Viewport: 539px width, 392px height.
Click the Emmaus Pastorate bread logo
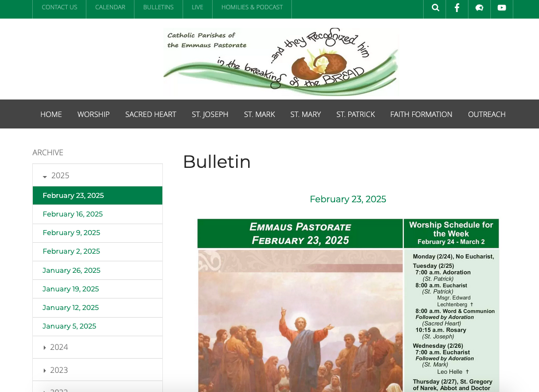281,61
